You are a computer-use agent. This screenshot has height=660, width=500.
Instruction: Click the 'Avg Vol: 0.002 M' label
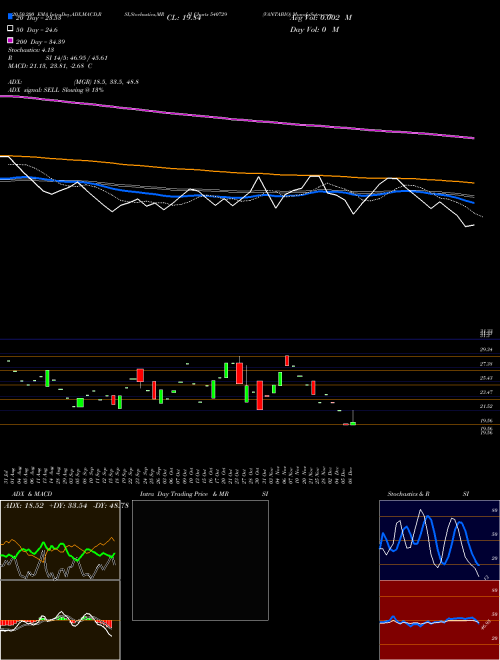pos(321,18)
